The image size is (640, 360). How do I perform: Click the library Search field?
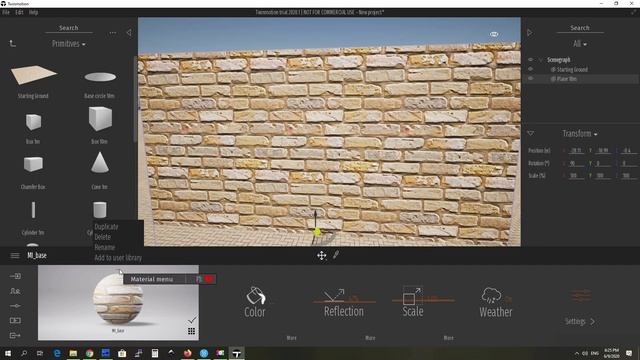(x=69, y=28)
